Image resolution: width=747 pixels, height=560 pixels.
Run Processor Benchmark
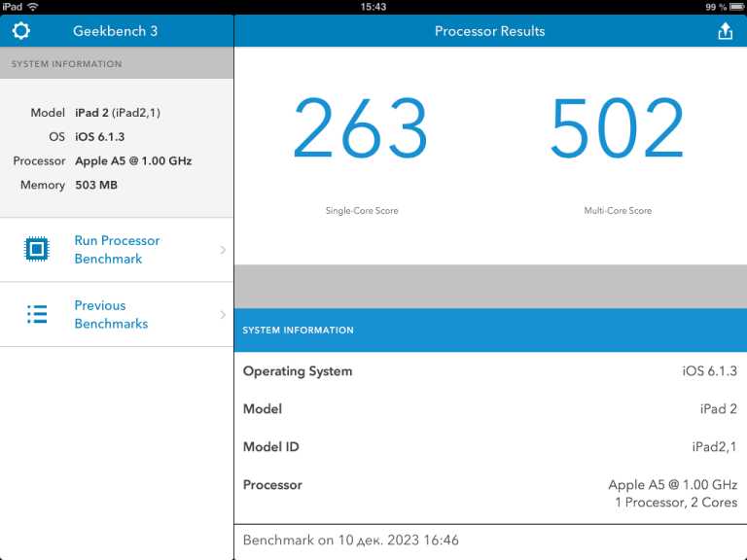click(117, 250)
